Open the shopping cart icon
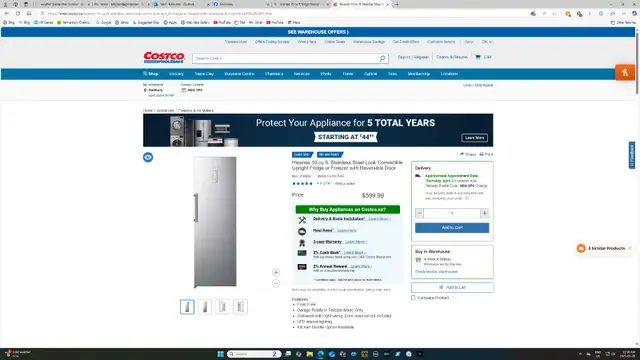The width and height of the screenshot is (640, 360). [478, 57]
